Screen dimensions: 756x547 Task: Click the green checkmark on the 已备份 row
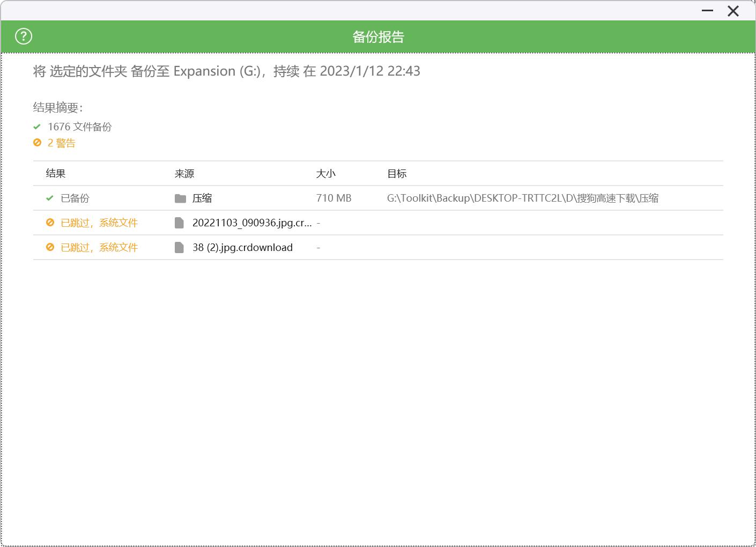pyautogui.click(x=48, y=198)
